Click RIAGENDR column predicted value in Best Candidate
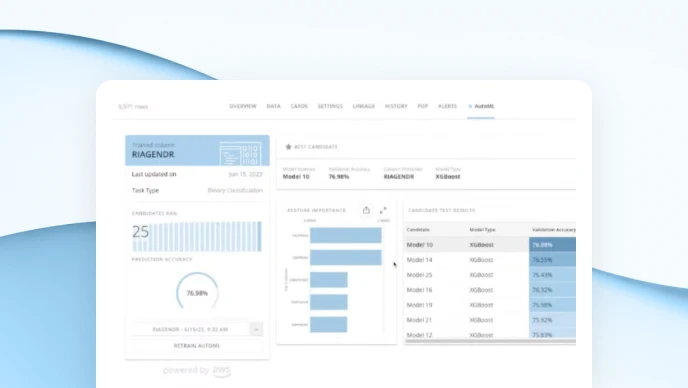688x388 pixels. pyautogui.click(x=399, y=176)
